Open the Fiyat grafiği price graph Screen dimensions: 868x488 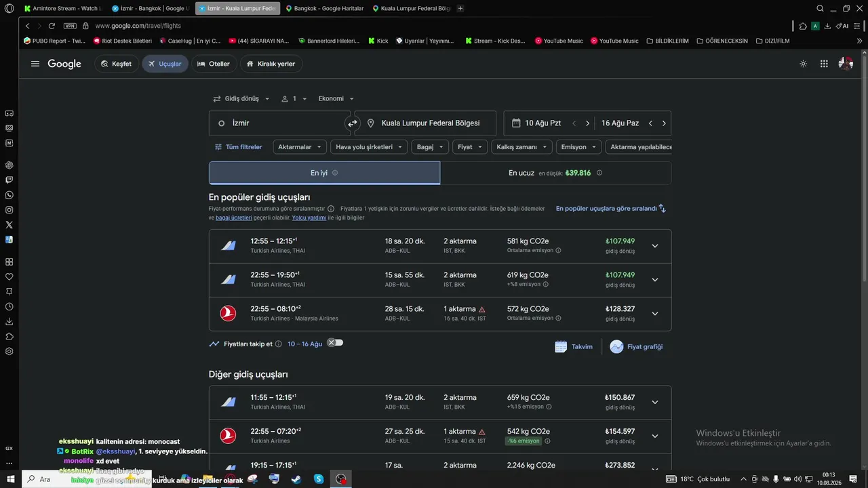636,346
